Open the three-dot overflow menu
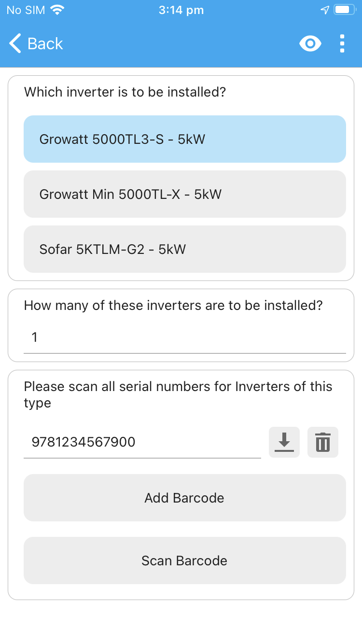362x644 pixels. click(342, 44)
